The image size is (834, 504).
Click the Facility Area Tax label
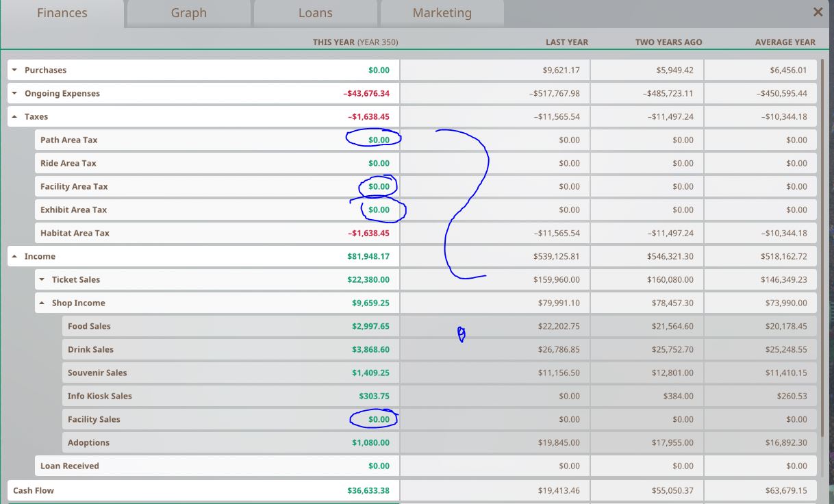[74, 186]
